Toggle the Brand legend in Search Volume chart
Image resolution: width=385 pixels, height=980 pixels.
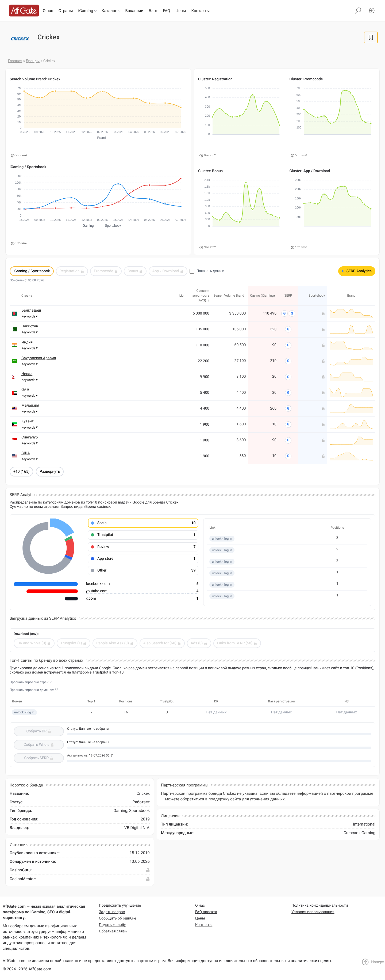99,138
